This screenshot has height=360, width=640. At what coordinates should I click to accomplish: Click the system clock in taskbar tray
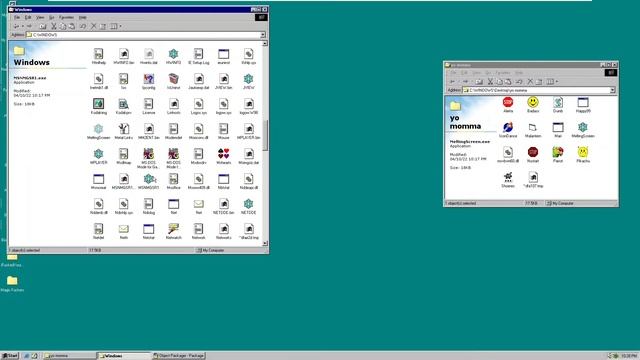(629, 356)
